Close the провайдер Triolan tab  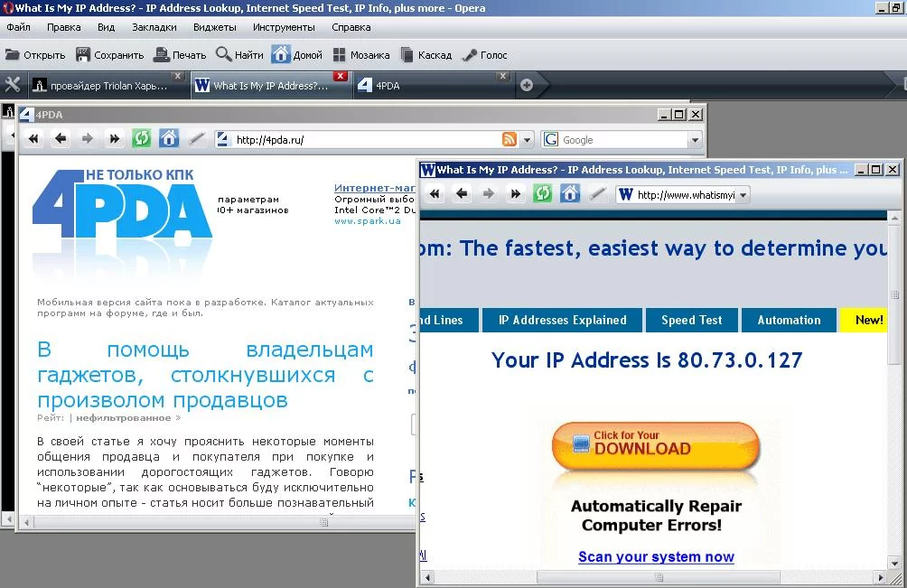tap(178, 76)
